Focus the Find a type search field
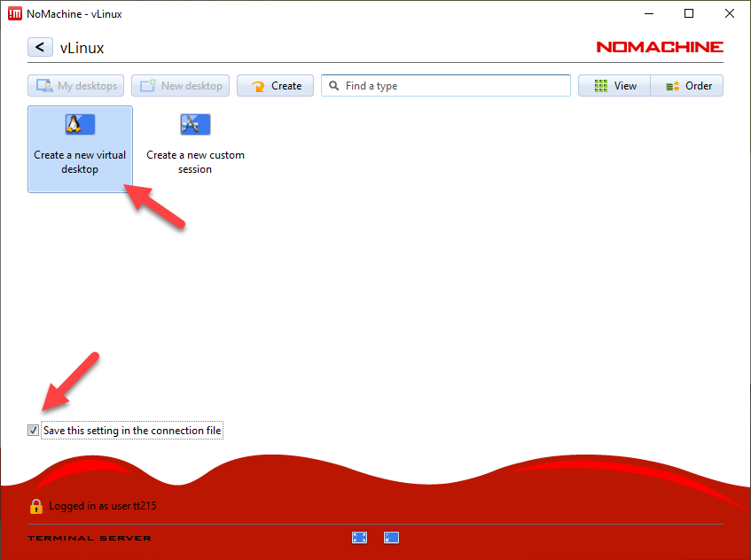The image size is (751, 560). click(446, 86)
